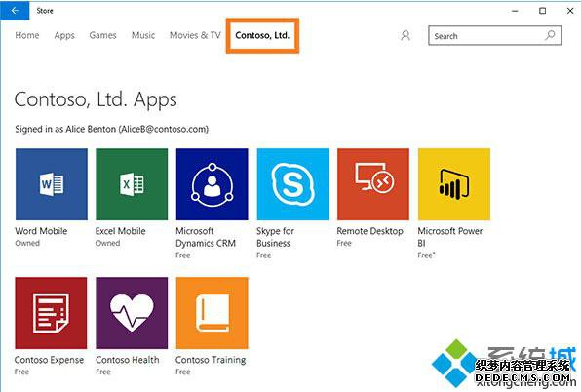Viewport: 581px width, 392px height.
Task: Select the Microsoft Dynamics CRM tile
Action: [213, 184]
